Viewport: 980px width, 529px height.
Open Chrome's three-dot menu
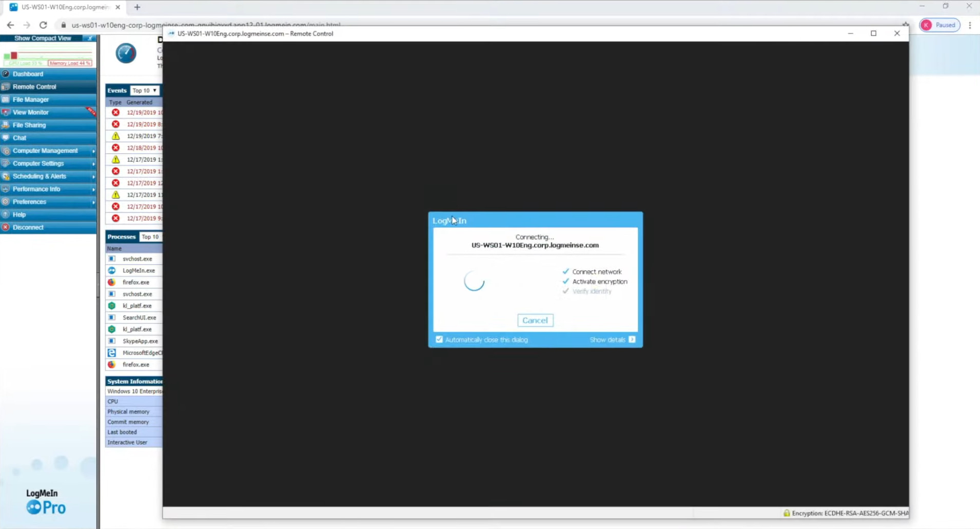click(x=970, y=25)
